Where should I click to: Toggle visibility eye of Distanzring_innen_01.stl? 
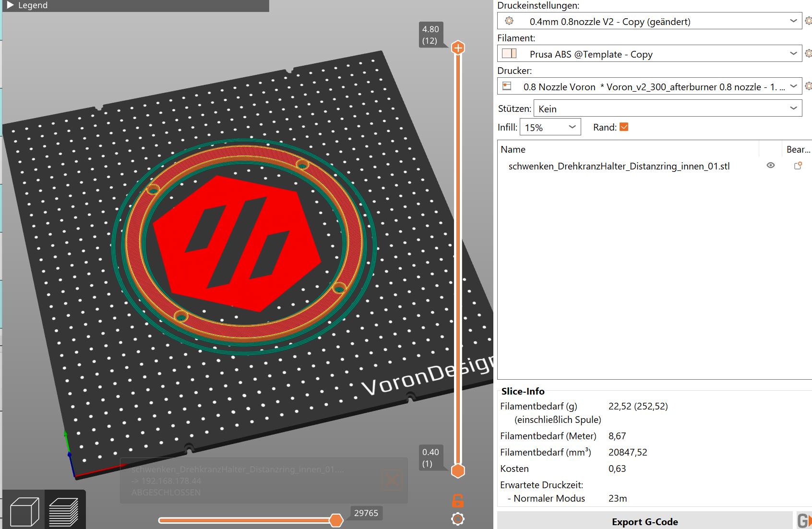coord(771,165)
